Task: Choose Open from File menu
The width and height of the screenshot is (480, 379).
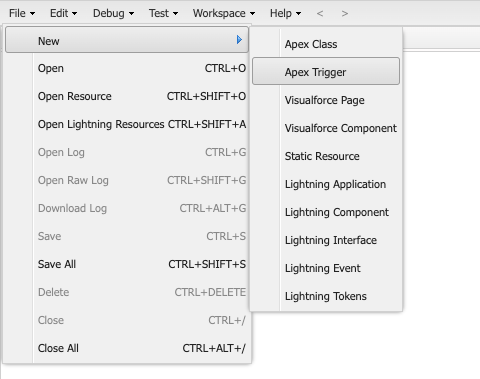Action: click(x=127, y=68)
